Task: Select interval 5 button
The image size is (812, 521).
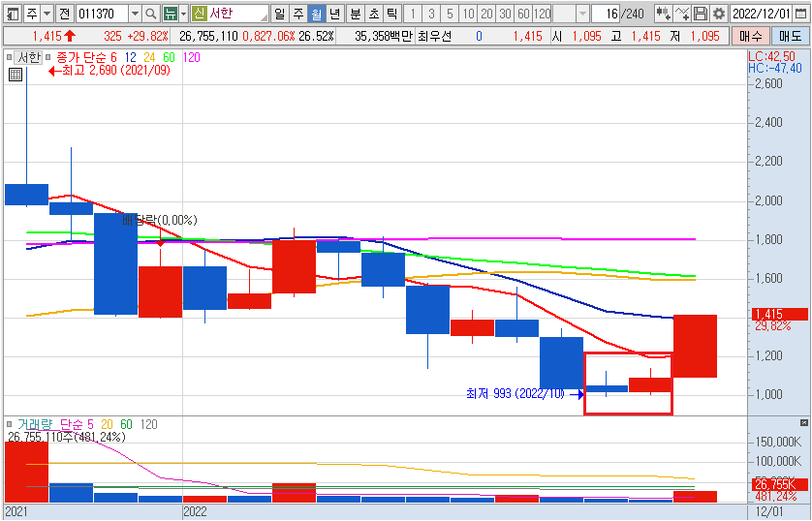Action: pos(450,14)
